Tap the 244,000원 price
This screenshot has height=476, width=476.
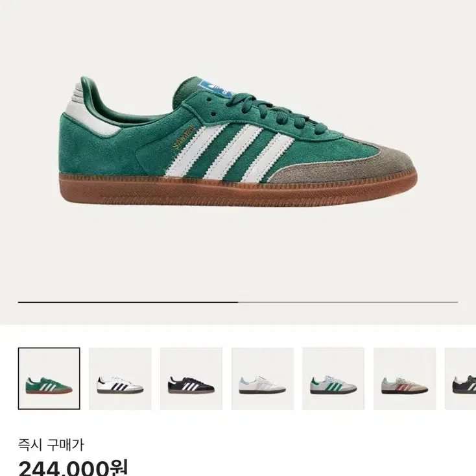pos(73,468)
